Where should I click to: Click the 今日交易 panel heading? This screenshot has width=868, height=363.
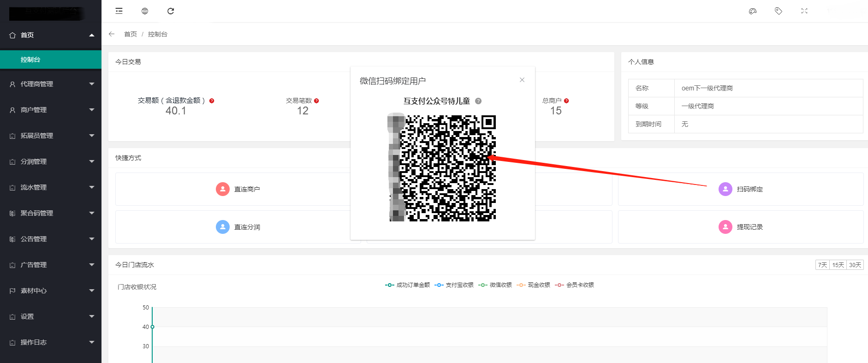[128, 62]
